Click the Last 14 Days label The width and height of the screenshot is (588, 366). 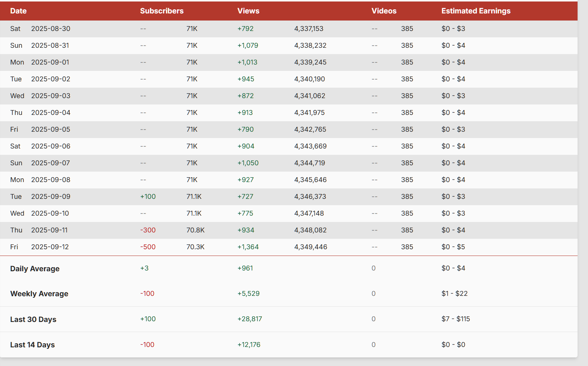pos(32,345)
